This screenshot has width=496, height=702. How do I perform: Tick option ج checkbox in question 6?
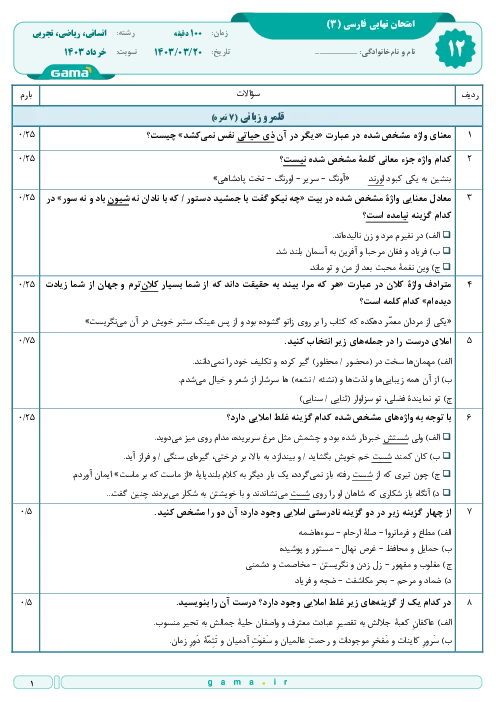pos(446,474)
